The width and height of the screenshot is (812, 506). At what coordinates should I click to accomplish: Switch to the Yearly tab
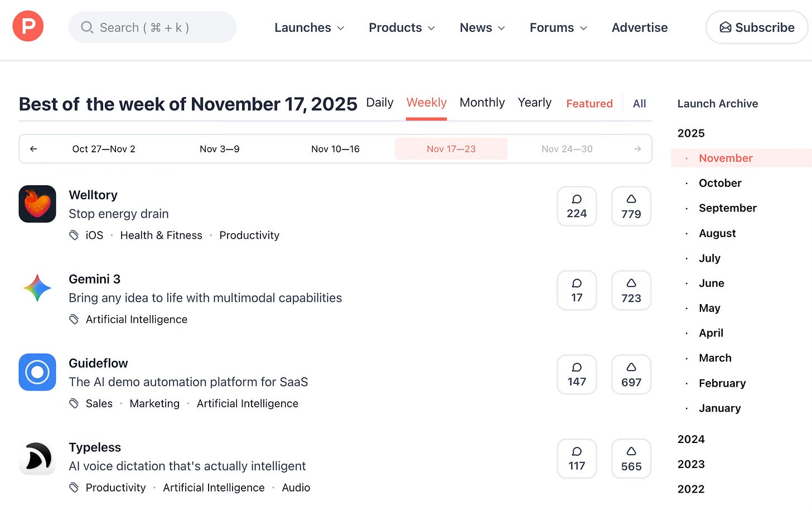(534, 103)
